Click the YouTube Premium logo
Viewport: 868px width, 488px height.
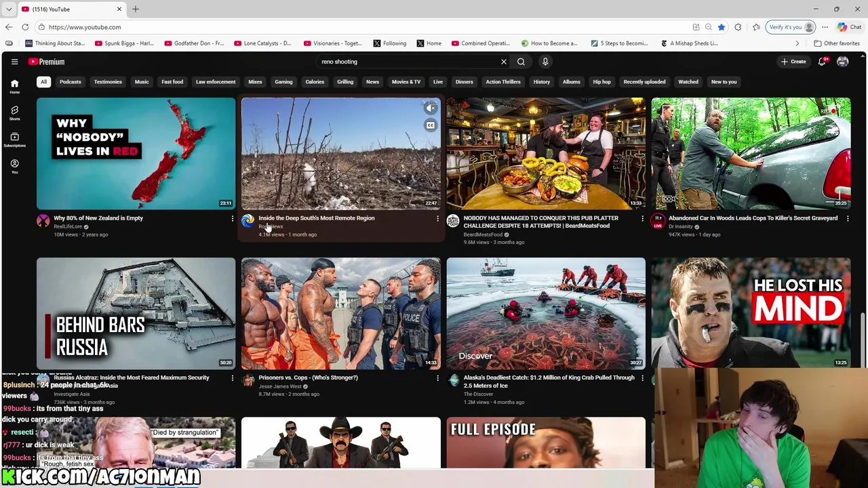[x=47, y=62]
